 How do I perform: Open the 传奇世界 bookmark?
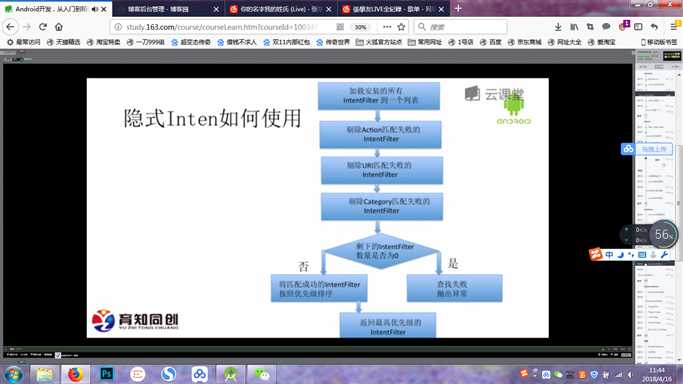[x=333, y=42]
